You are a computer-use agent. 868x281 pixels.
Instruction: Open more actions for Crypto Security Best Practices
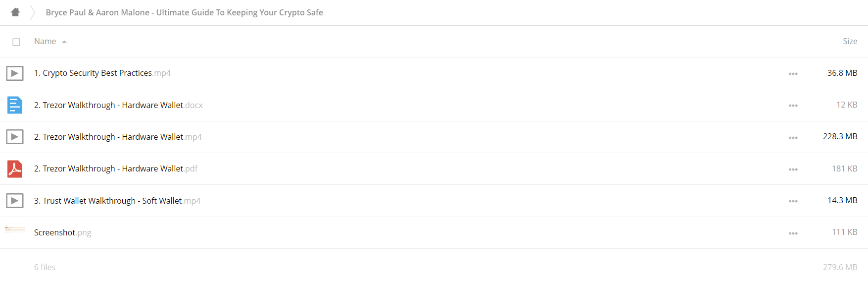click(x=793, y=74)
